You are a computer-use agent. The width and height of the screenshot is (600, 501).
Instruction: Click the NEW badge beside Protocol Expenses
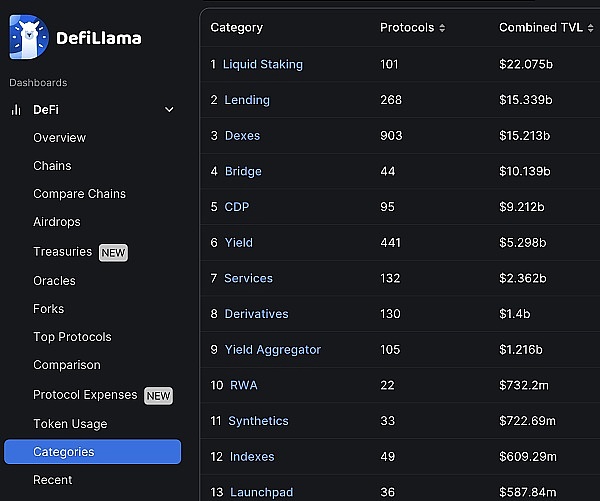click(x=158, y=395)
